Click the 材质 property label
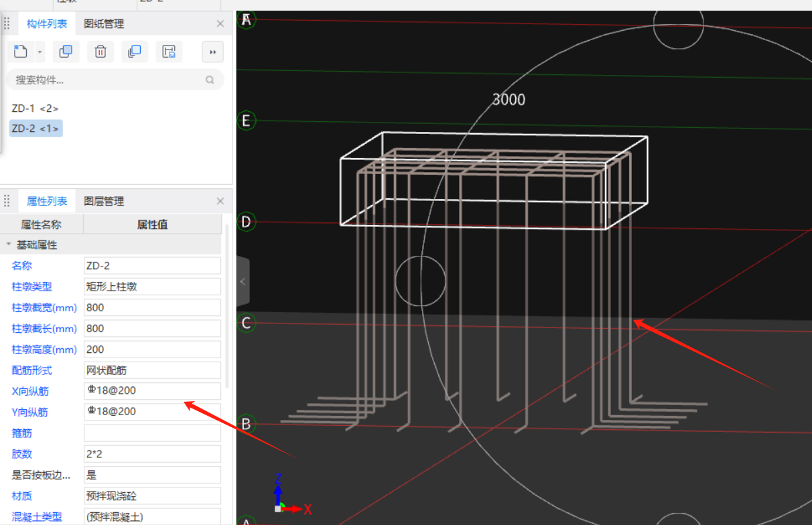The width and height of the screenshot is (812, 525). [x=22, y=496]
